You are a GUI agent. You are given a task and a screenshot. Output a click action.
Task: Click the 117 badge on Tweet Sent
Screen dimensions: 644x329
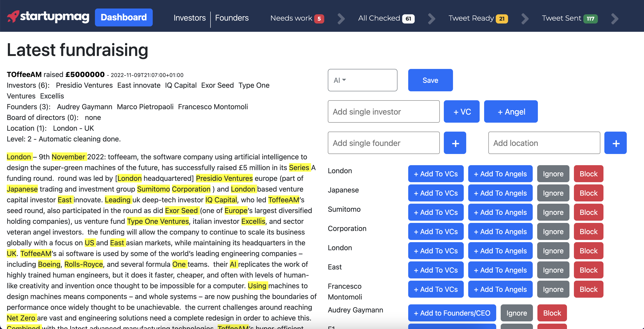coord(590,19)
